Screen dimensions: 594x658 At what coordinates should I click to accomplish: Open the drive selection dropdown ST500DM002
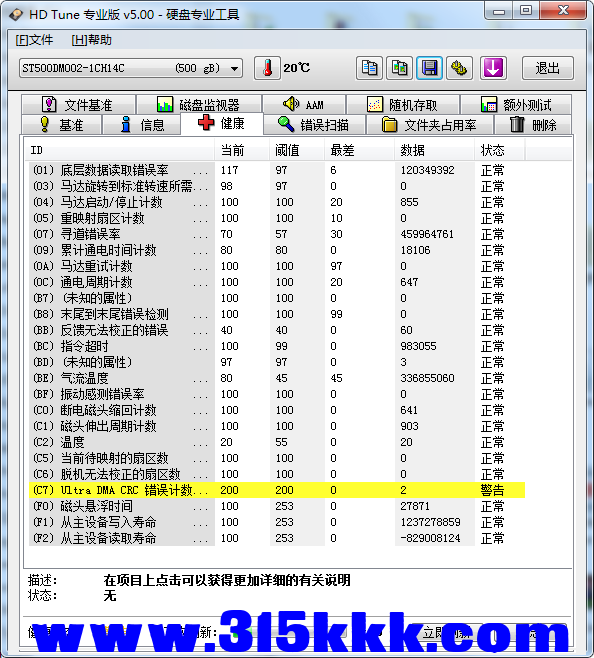[x=131, y=68]
